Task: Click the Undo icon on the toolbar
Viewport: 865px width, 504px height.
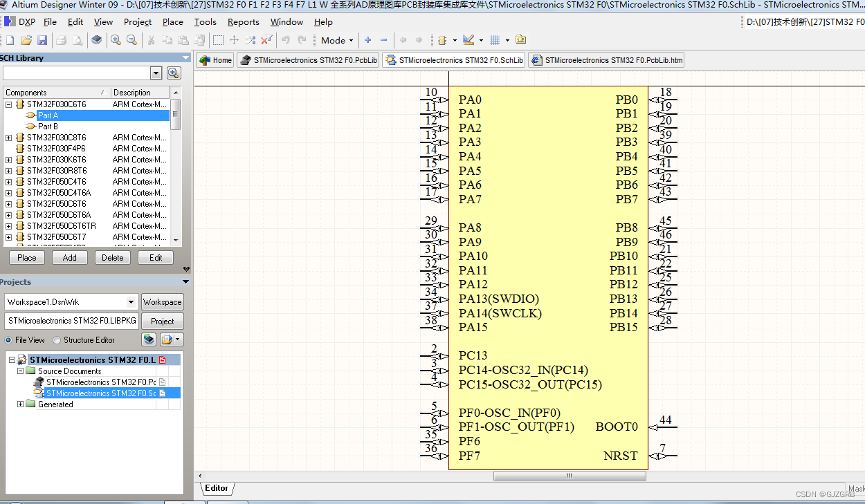Action: [x=285, y=40]
